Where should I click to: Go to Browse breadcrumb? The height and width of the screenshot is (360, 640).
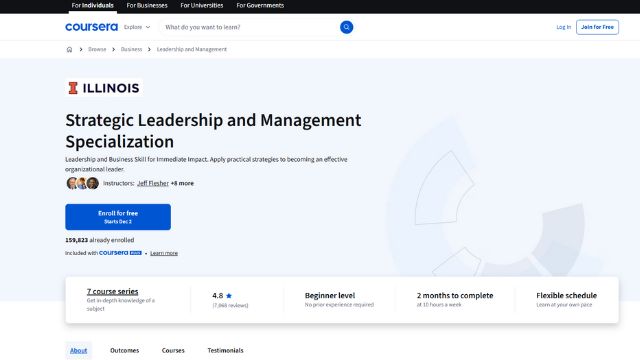click(97, 49)
